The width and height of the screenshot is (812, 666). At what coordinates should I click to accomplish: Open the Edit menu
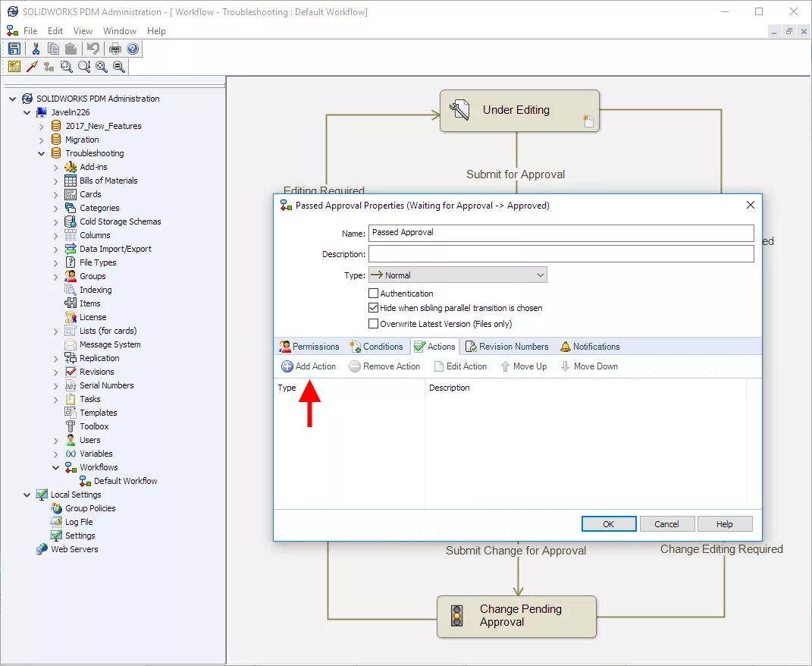[55, 31]
